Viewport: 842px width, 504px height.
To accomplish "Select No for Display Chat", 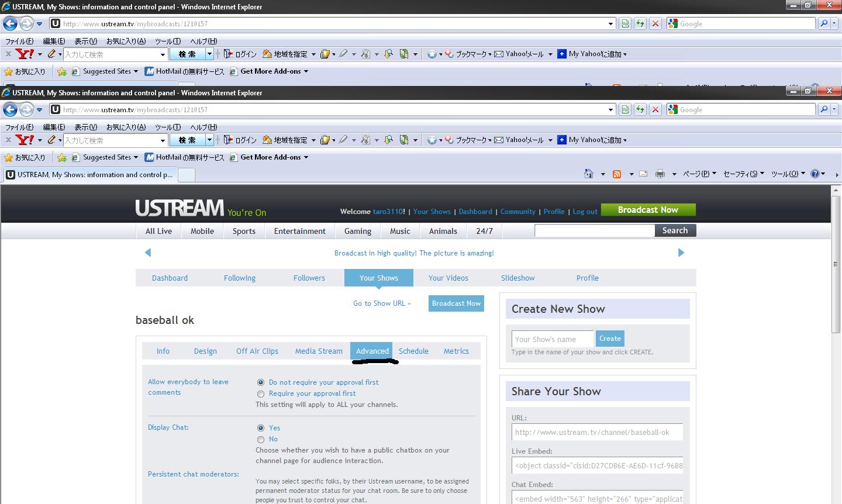I will (261, 440).
